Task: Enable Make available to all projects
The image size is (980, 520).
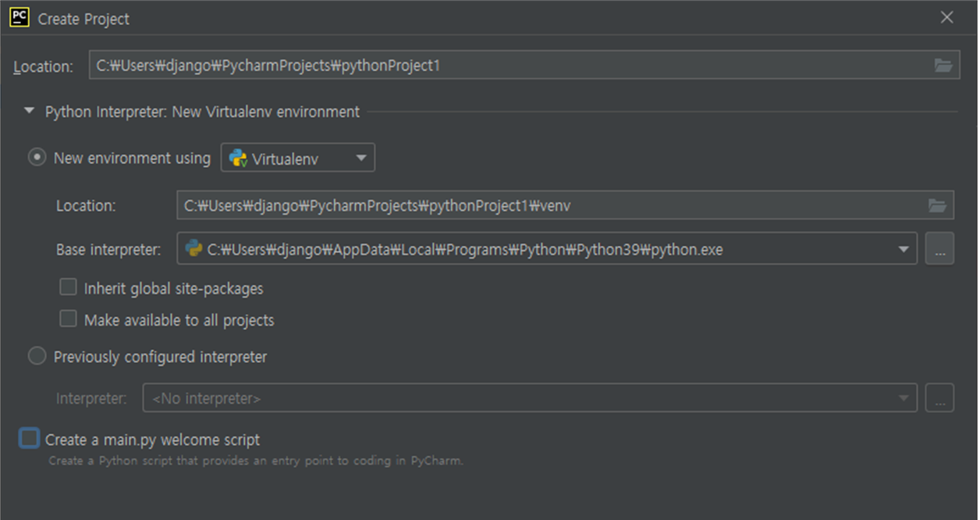Action: pyautogui.click(x=69, y=319)
